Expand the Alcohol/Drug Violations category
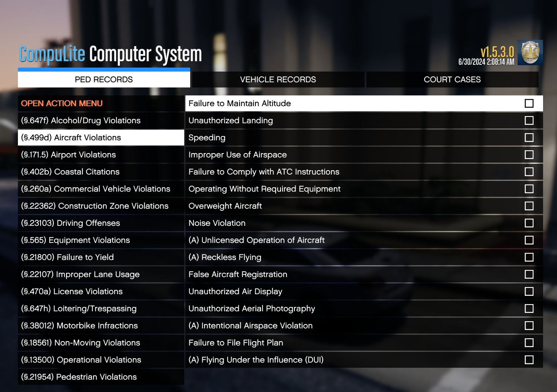This screenshot has height=392, width=557. tap(81, 120)
